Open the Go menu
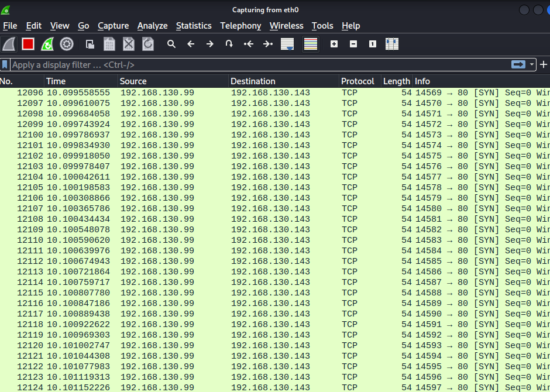 pyautogui.click(x=84, y=26)
